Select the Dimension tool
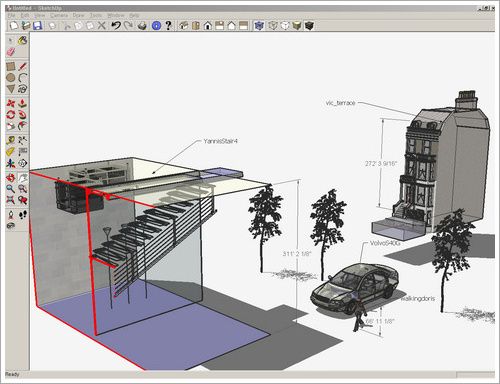500x384 pixels. [22, 140]
